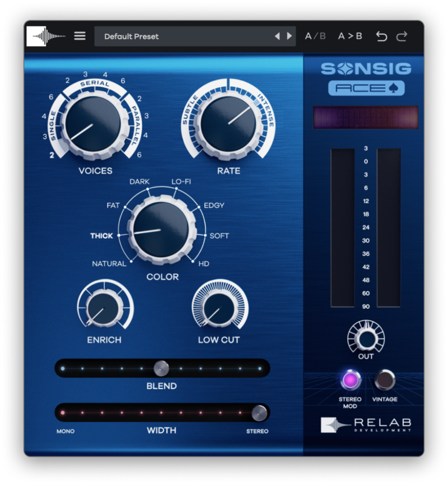448x484 pixels.
Task: Click the Color knob
Action: point(161,230)
